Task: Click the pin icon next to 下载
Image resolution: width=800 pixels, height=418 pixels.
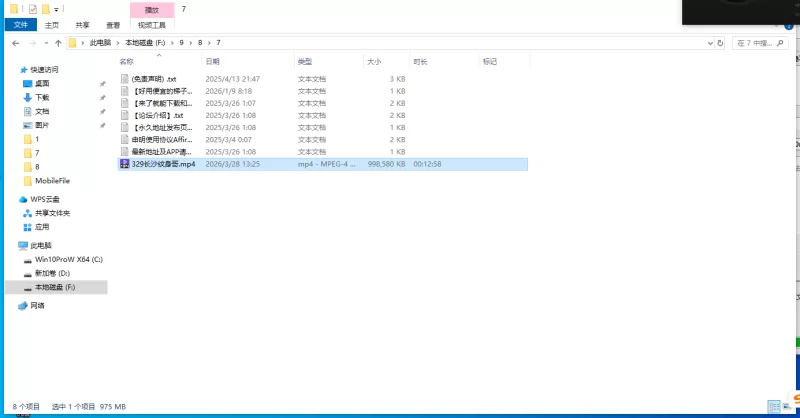Action: (x=103, y=97)
